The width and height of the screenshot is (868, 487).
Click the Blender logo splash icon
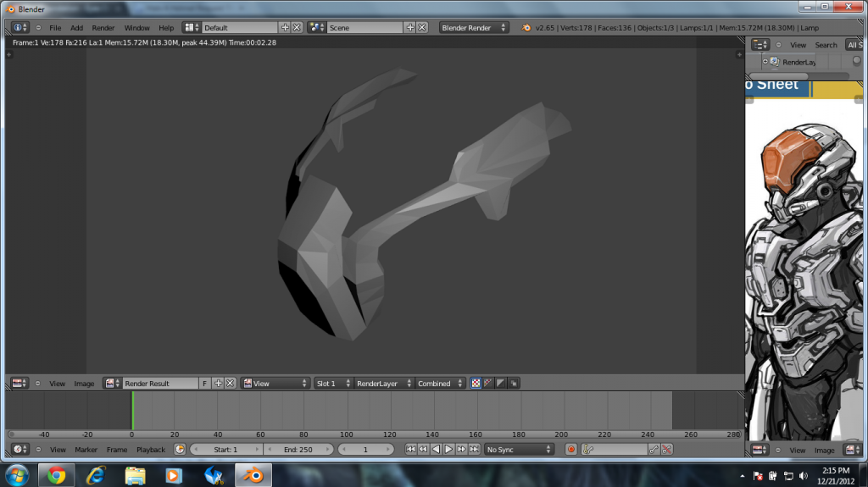[x=526, y=28]
